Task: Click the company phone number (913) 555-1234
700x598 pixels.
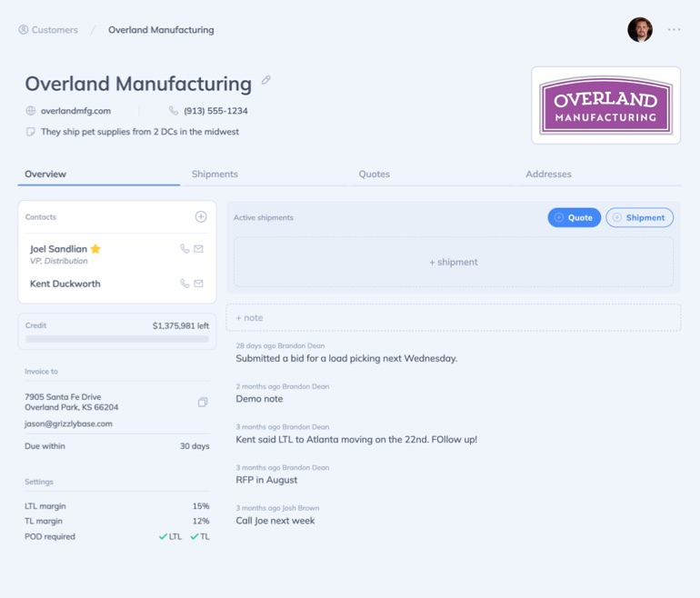Action: (x=215, y=111)
